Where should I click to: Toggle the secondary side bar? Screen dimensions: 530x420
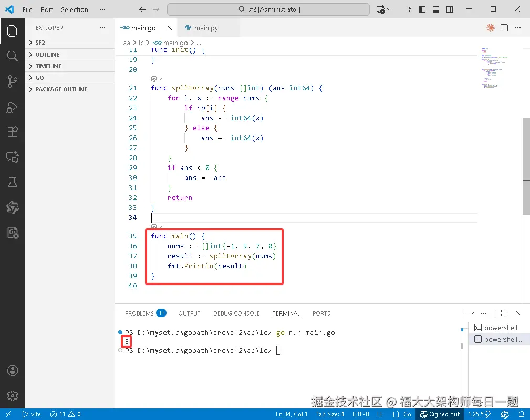click(x=450, y=9)
